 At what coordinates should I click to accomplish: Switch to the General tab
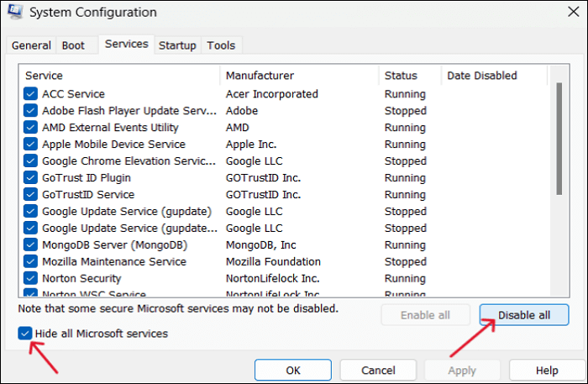(x=31, y=45)
